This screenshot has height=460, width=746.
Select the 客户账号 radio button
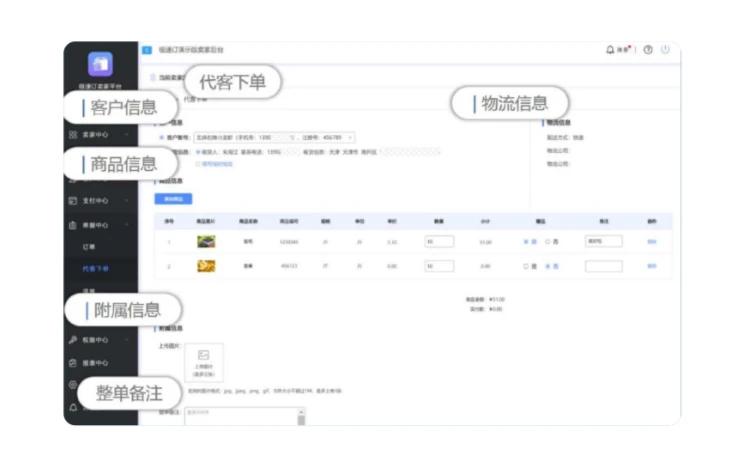pyautogui.click(x=162, y=137)
